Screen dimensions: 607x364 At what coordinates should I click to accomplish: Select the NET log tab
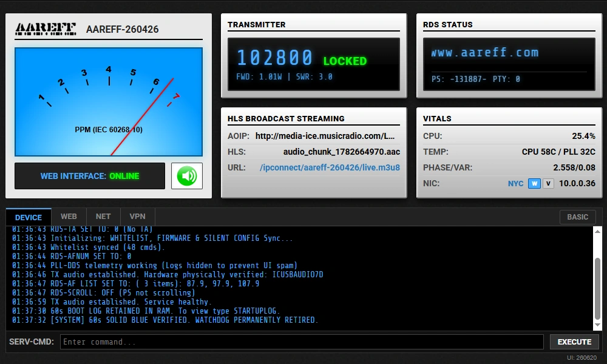(x=103, y=217)
